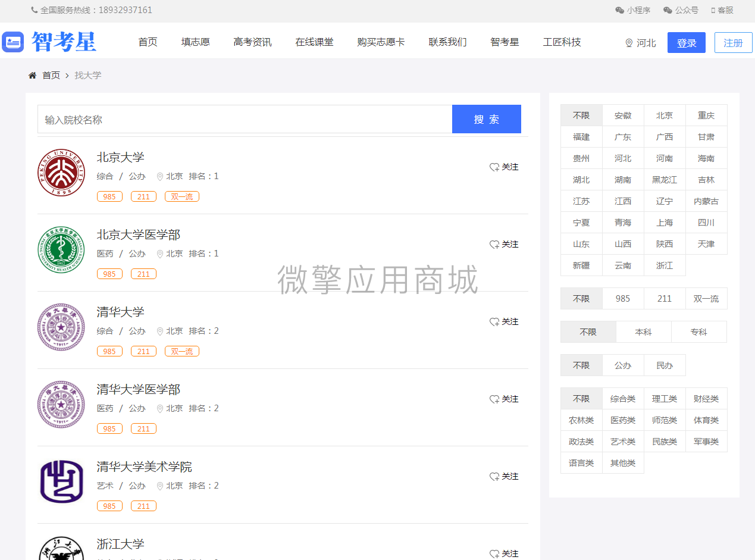Click the 登录 login button
Screen dimensions: 755x560
click(687, 43)
